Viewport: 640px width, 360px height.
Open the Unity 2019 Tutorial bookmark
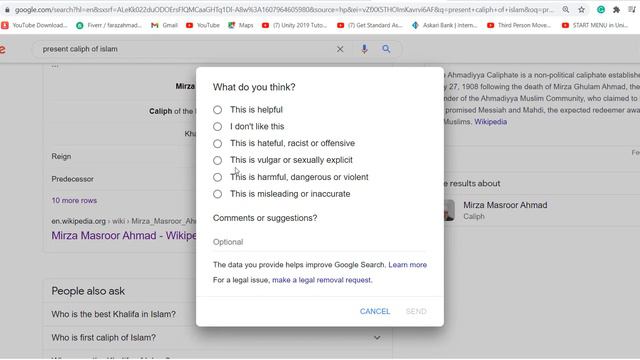coord(295,25)
